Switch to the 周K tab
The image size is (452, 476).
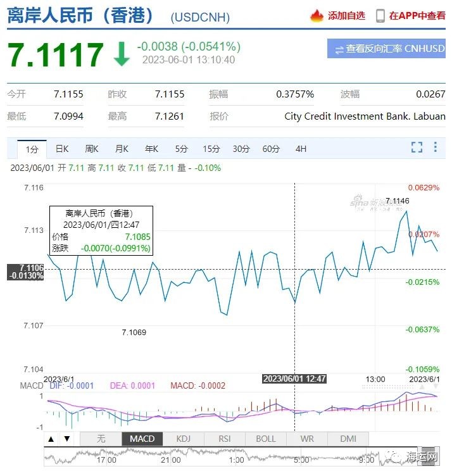pos(92,149)
